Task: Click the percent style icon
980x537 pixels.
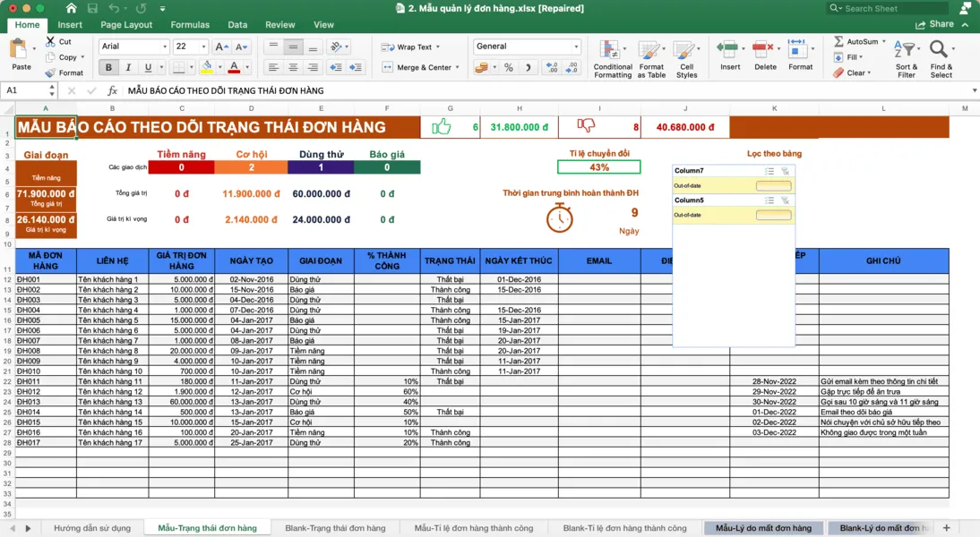Action: pyautogui.click(x=508, y=67)
